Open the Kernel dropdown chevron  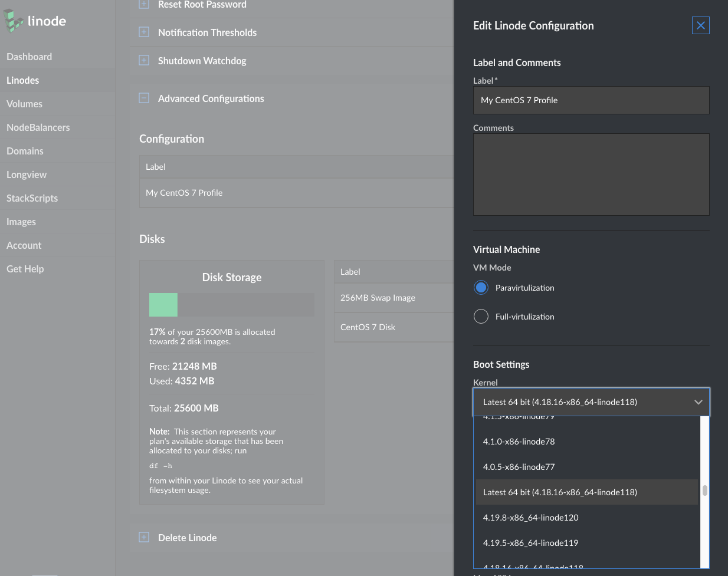699,402
